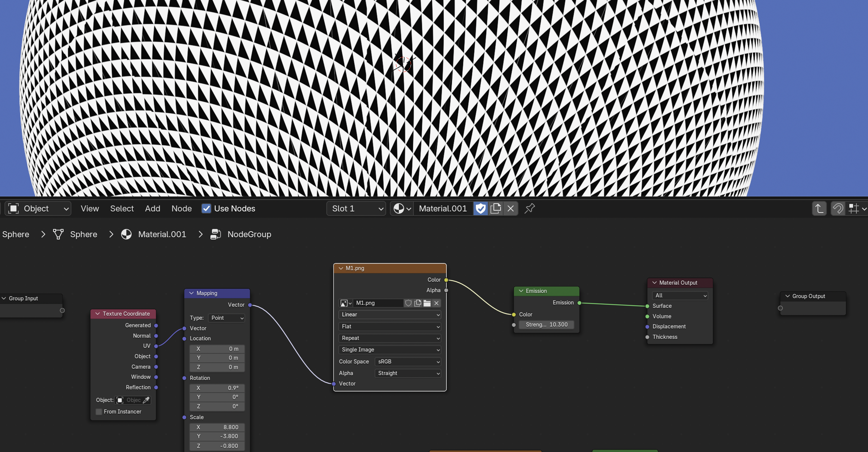Go to the parent node tree with the up-arrow button
The width and height of the screenshot is (868, 452).
[x=819, y=208]
